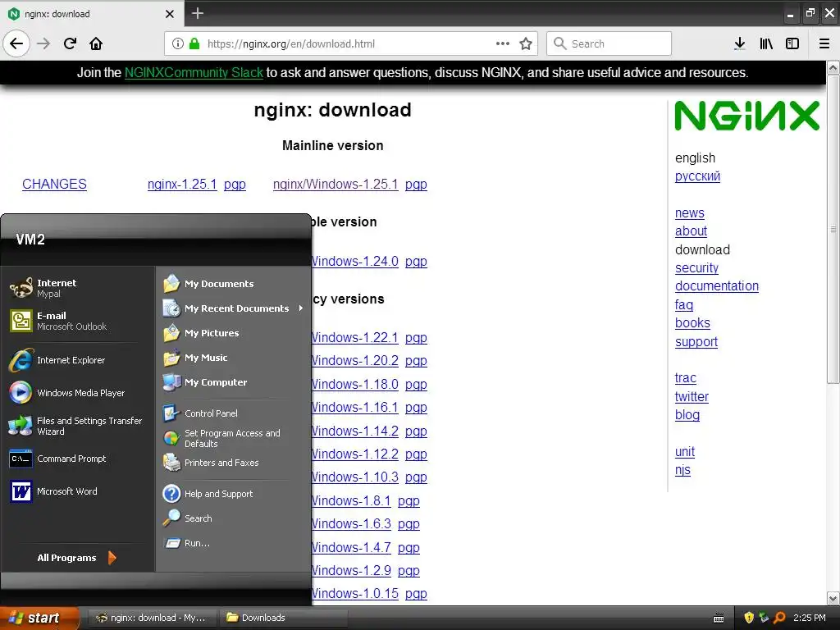Download nginx/Windows-1.25.1 link
This screenshot has height=630, width=840.
pos(336,184)
